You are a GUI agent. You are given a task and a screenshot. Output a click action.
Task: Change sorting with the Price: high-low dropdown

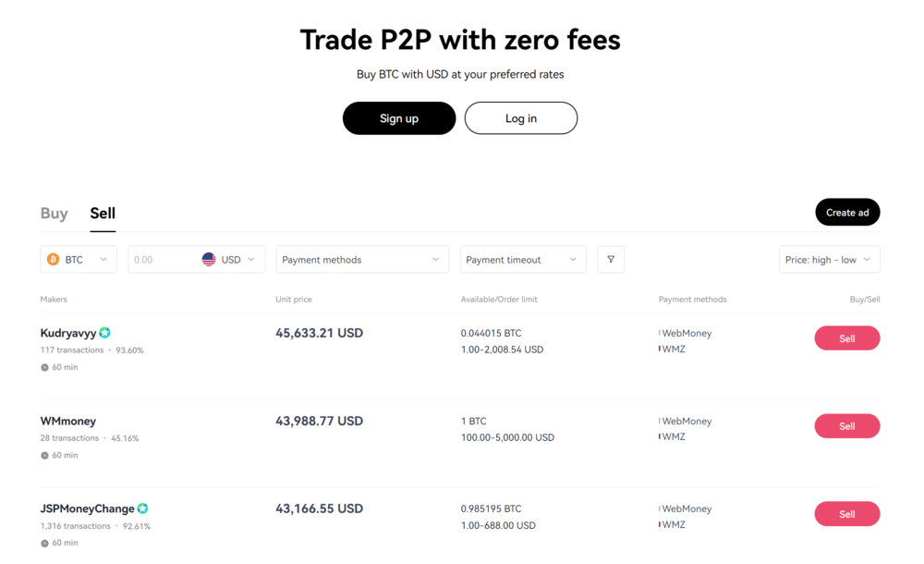tap(829, 259)
